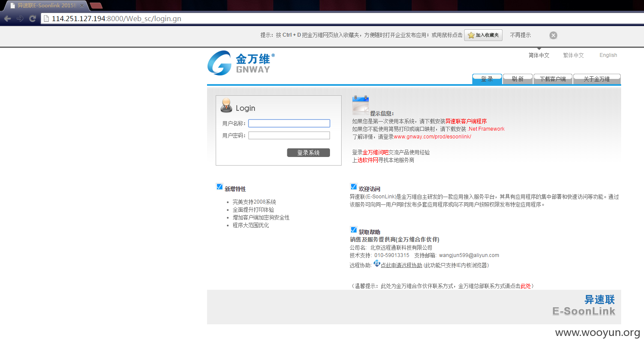
Task: Open the www.gnway.com/prod/esoonlink/ link
Action: pyautogui.click(x=432, y=137)
